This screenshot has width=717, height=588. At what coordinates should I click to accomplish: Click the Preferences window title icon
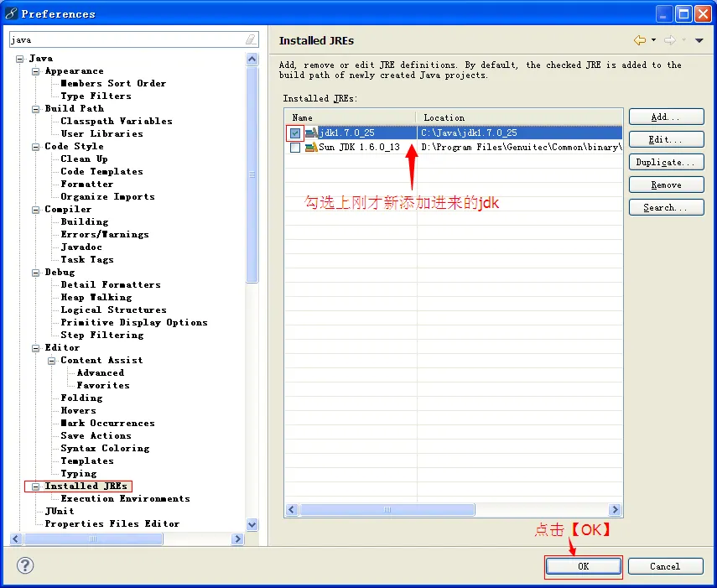(x=12, y=13)
